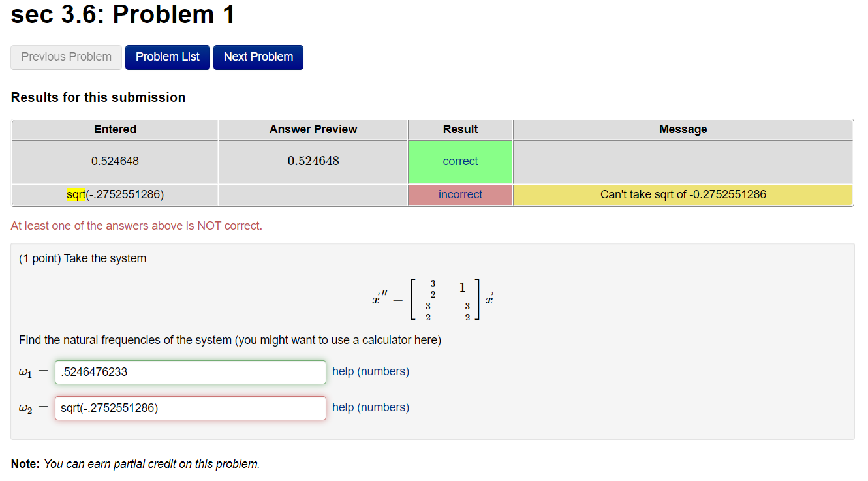Click the 'sec 3.6: Problem 1' heading
The width and height of the screenshot is (868, 481).
point(123,14)
